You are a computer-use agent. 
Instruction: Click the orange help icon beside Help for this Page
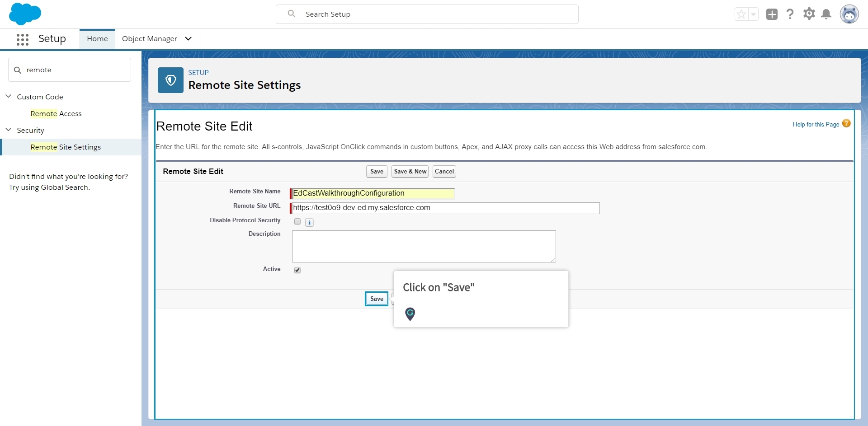coord(846,123)
